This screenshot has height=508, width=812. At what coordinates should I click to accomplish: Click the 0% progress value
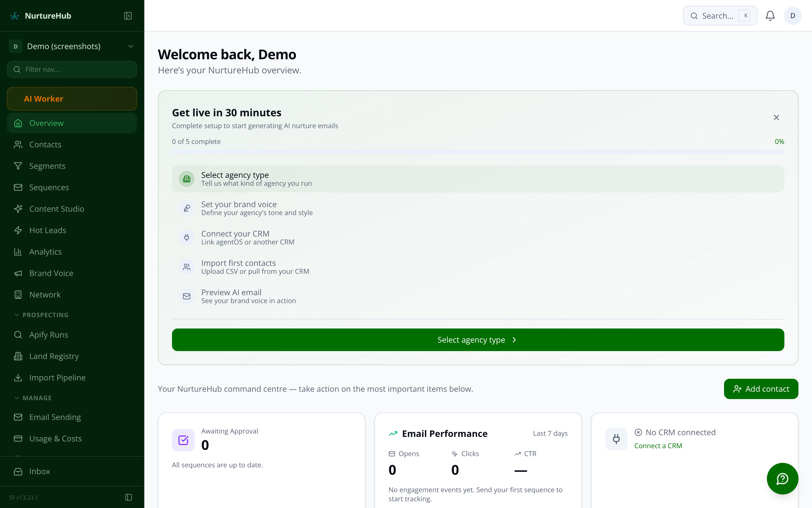(x=780, y=141)
